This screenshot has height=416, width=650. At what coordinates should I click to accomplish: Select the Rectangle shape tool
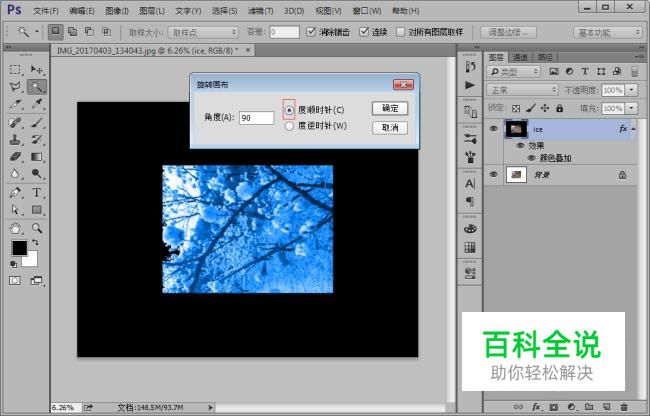pos(37,210)
